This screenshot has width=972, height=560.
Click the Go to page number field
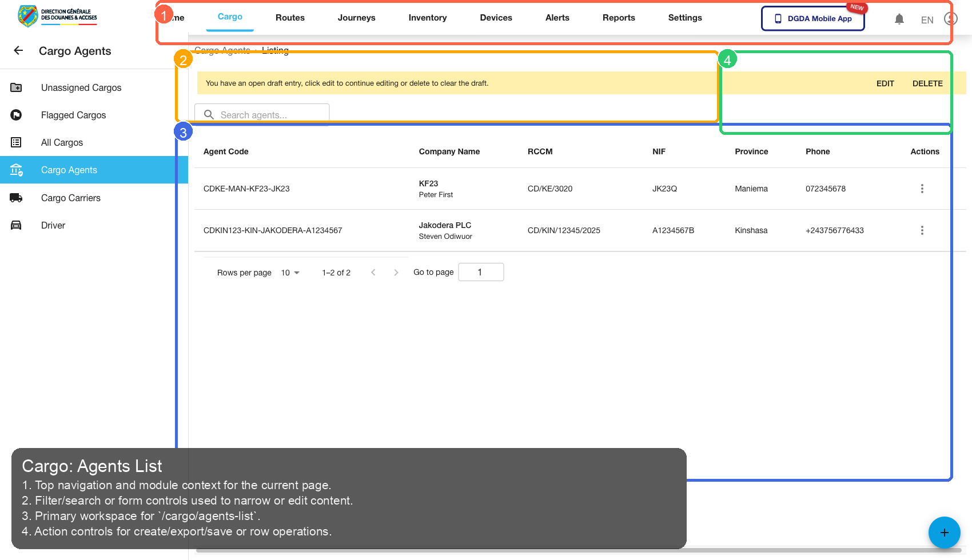[481, 272]
